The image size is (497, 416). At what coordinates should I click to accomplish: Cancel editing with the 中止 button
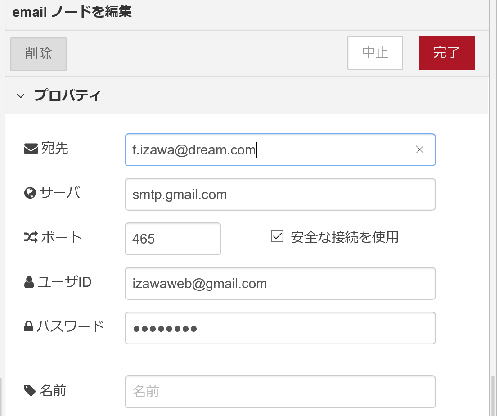point(375,53)
